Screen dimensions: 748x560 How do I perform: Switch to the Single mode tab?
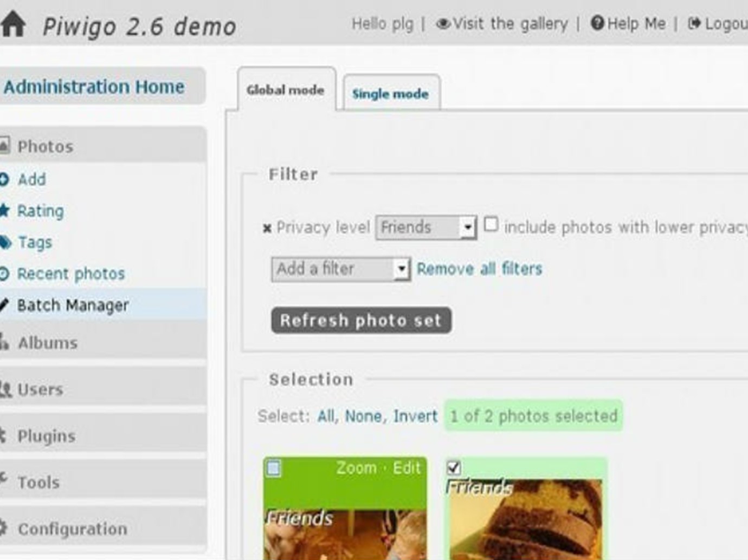(390, 94)
